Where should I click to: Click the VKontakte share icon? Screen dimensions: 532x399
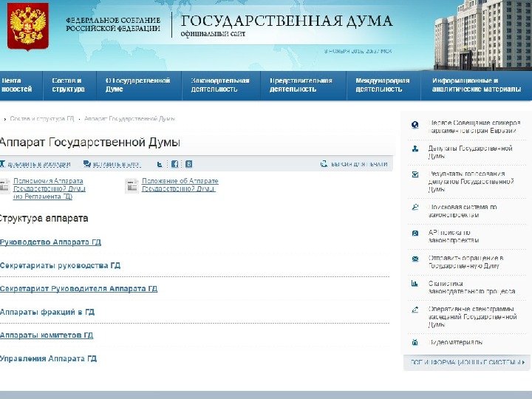[189, 164]
